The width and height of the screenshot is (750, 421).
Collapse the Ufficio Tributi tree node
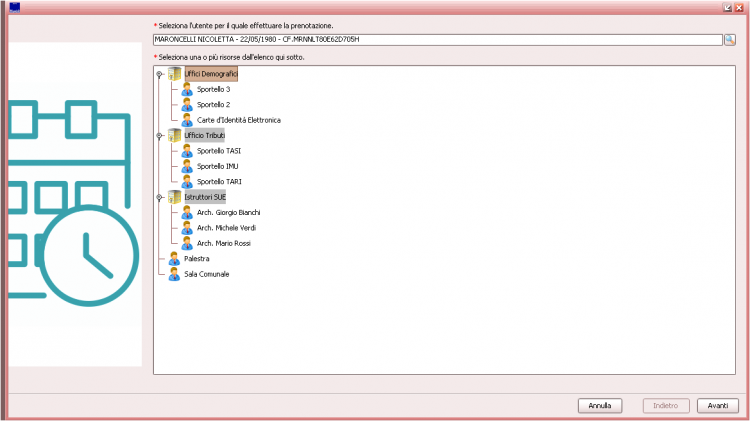[159, 136]
